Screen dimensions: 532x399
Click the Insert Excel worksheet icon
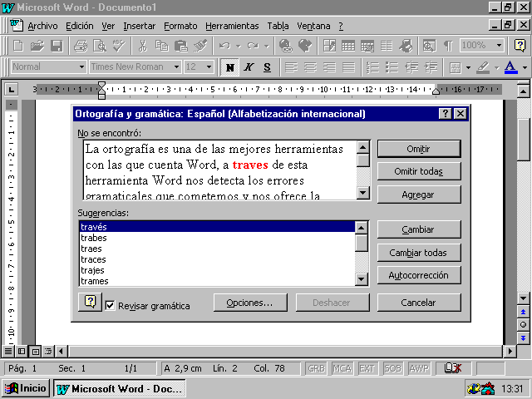367,46
